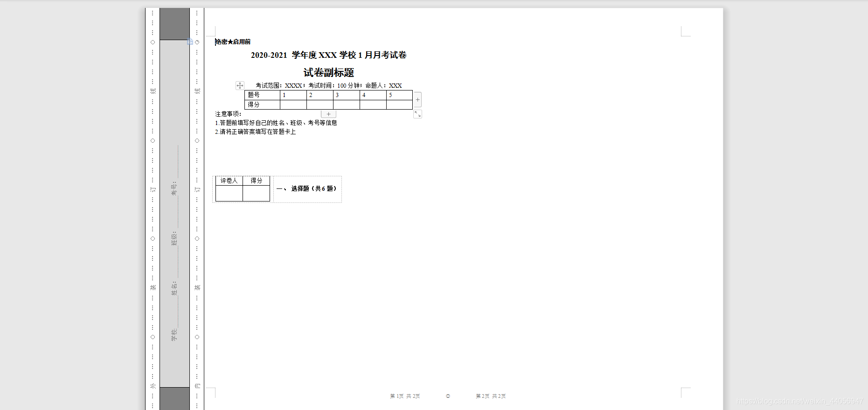The image size is (868, 410).
Task: Click the 班级 label in the sidebar
Action: tap(174, 238)
